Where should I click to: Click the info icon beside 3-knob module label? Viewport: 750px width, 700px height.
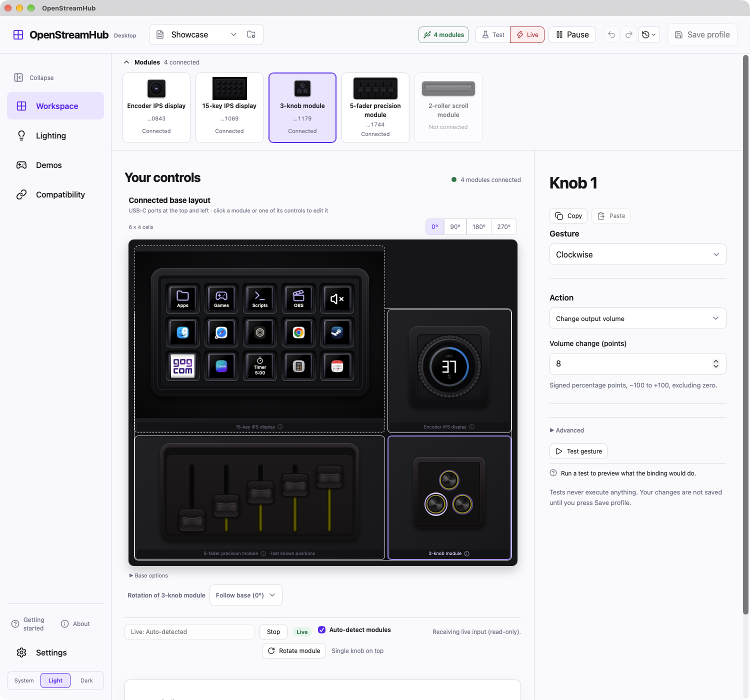[467, 553]
